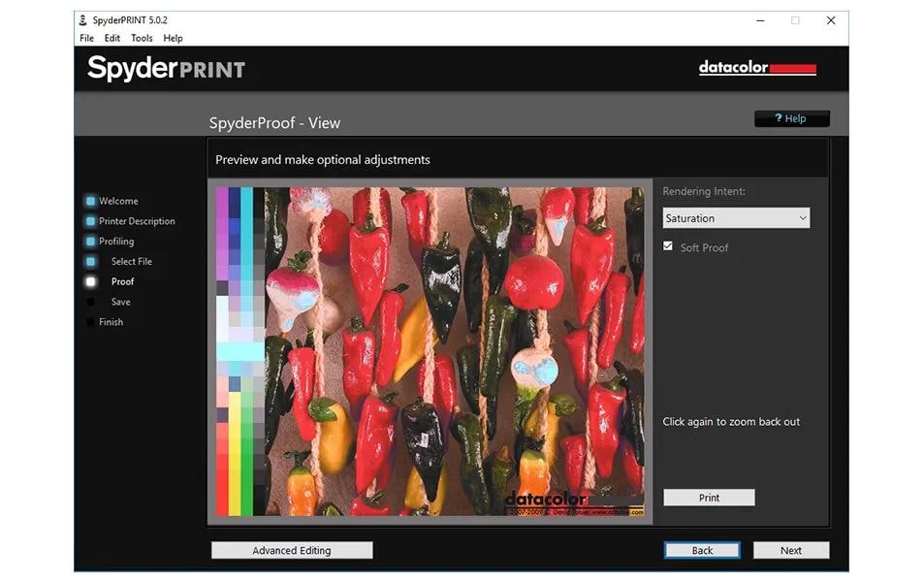Select the Profiling step indicator icon
This screenshot has height=582, width=924.
coord(91,242)
